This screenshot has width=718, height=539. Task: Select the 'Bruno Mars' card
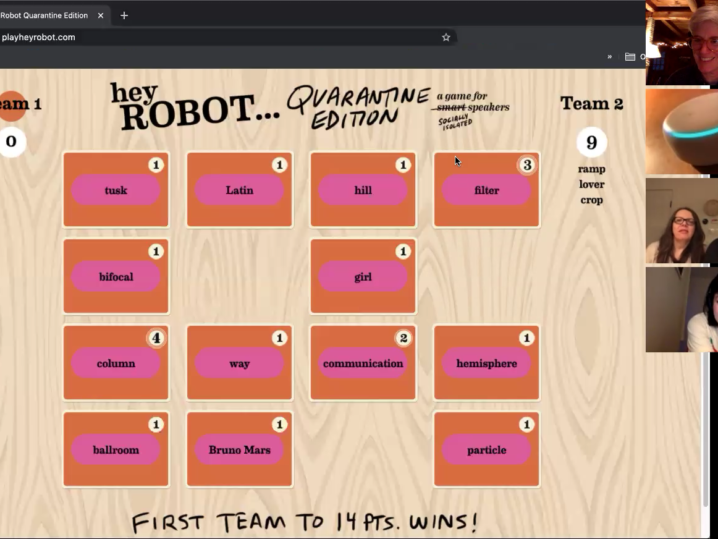239,450
